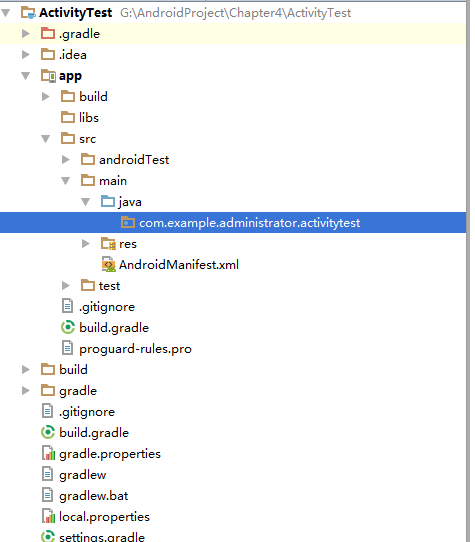The width and height of the screenshot is (475, 542).
Task: Click the gradle.properties chart file icon
Action: pyautogui.click(x=48, y=453)
